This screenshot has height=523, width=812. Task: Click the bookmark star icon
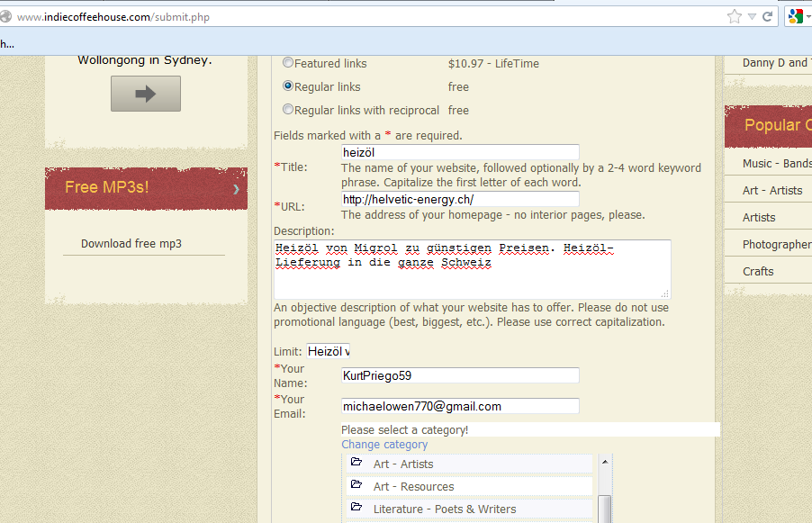point(735,16)
